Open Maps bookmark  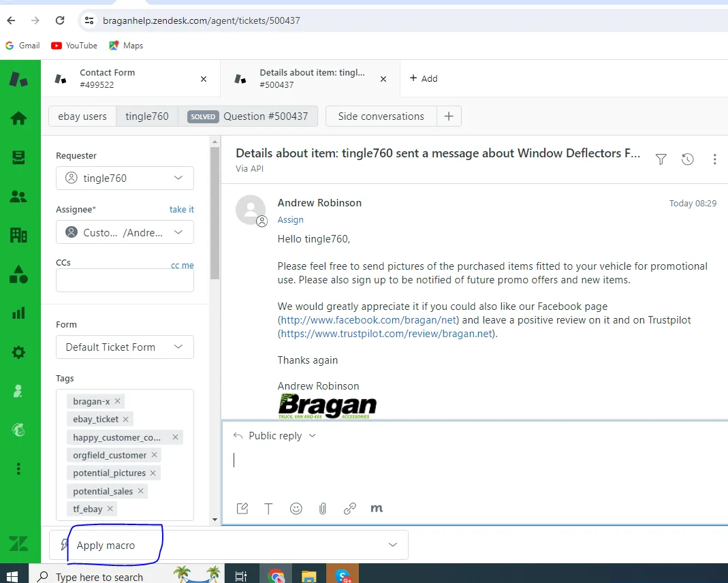[x=126, y=46]
